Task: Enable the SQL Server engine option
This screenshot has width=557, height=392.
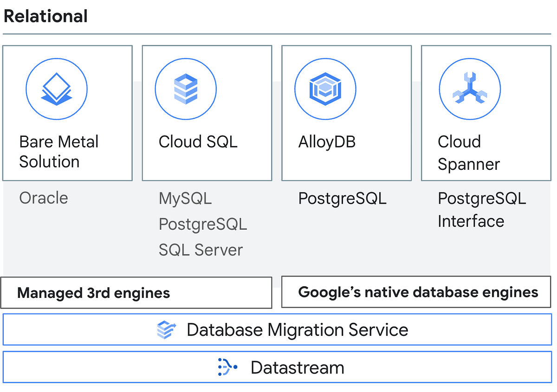Action: pyautogui.click(x=201, y=250)
